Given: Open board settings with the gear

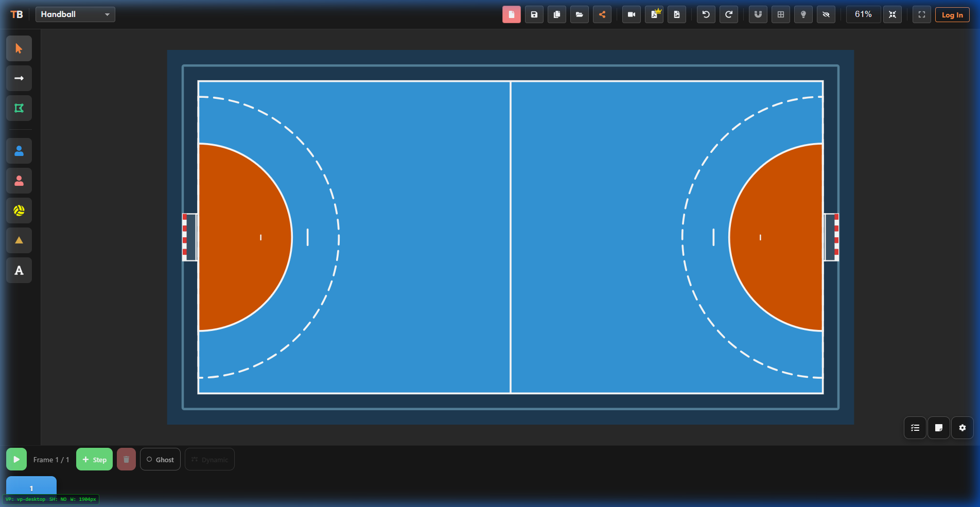Looking at the screenshot, I should click(x=962, y=428).
